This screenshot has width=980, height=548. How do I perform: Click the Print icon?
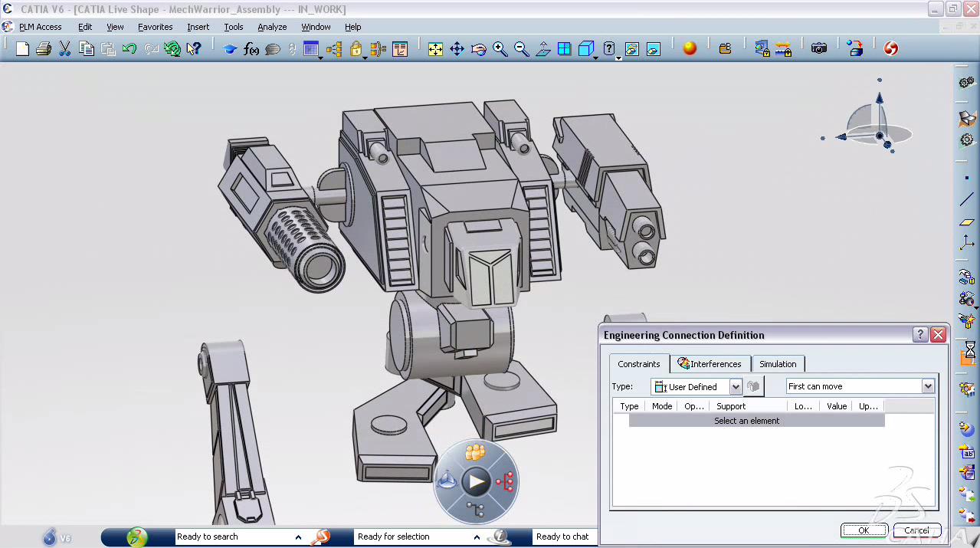pyautogui.click(x=44, y=49)
